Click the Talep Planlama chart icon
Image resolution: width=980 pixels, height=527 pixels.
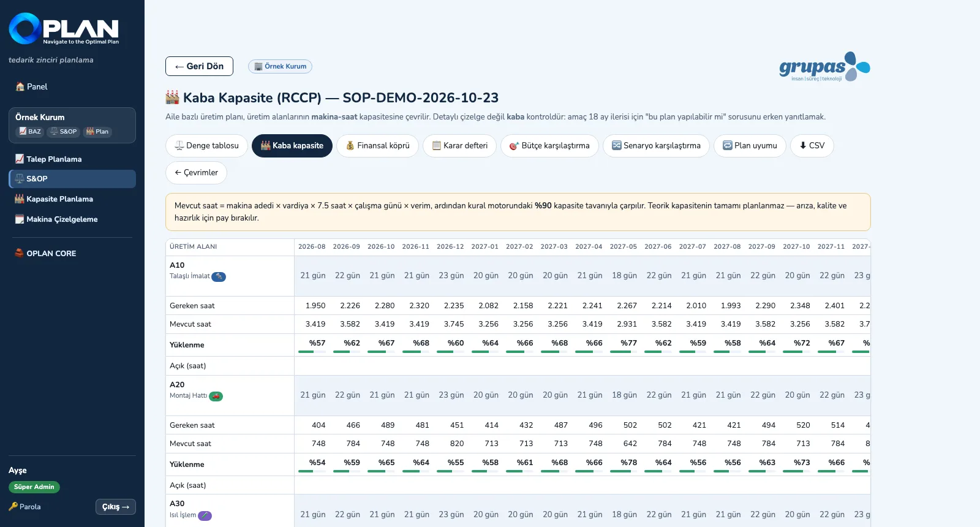coord(20,159)
